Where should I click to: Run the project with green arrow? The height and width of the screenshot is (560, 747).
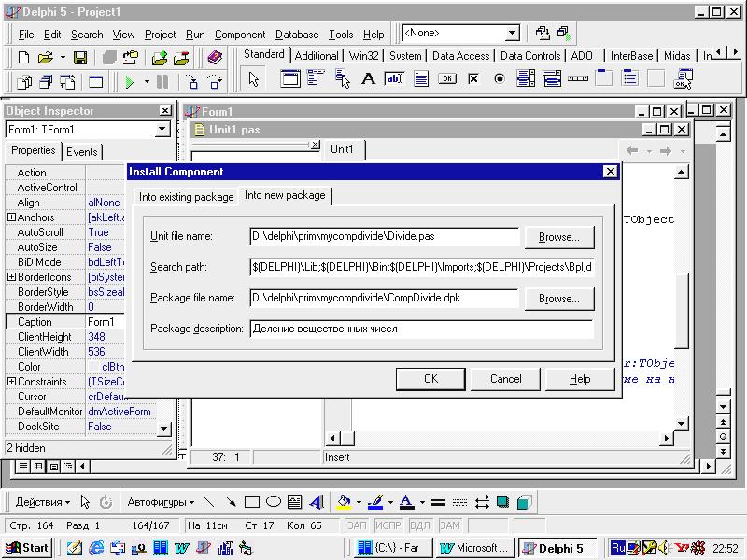click(129, 82)
